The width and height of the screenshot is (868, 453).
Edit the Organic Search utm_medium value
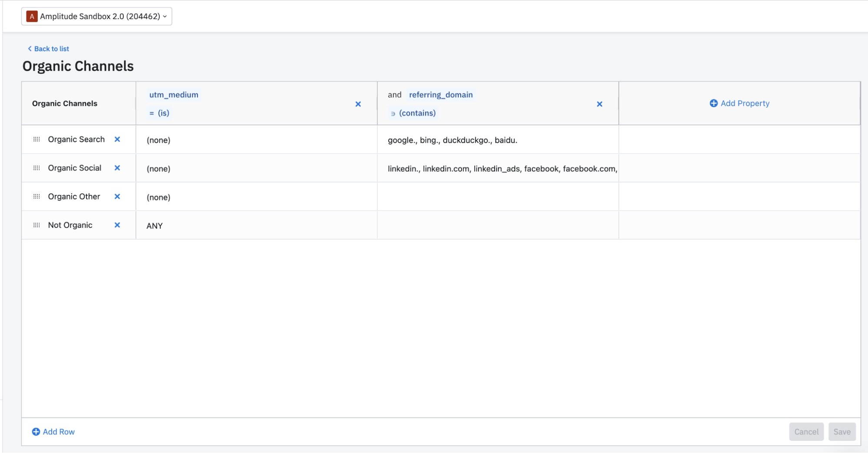pos(257,140)
